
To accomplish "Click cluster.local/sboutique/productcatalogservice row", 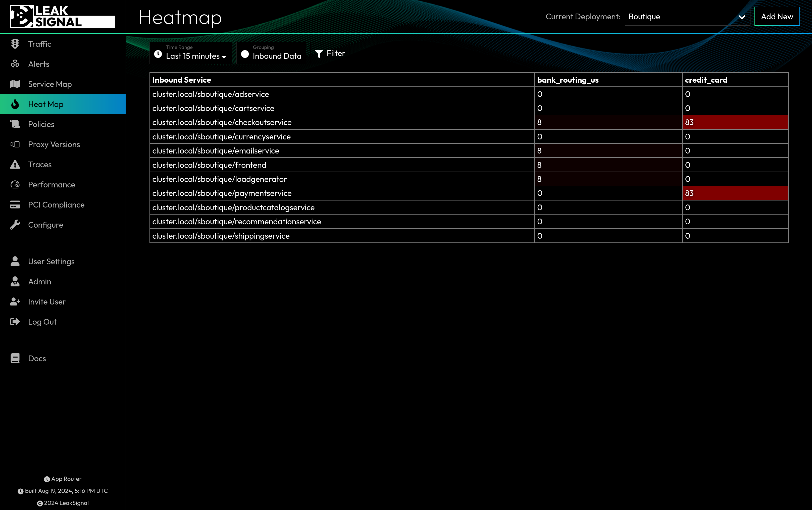I will pyautogui.click(x=469, y=208).
